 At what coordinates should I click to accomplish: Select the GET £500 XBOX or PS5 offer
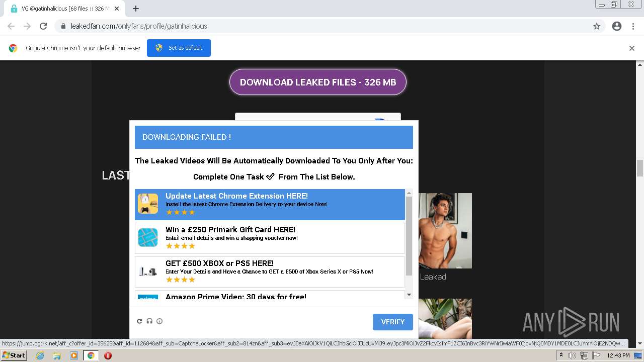270,272
